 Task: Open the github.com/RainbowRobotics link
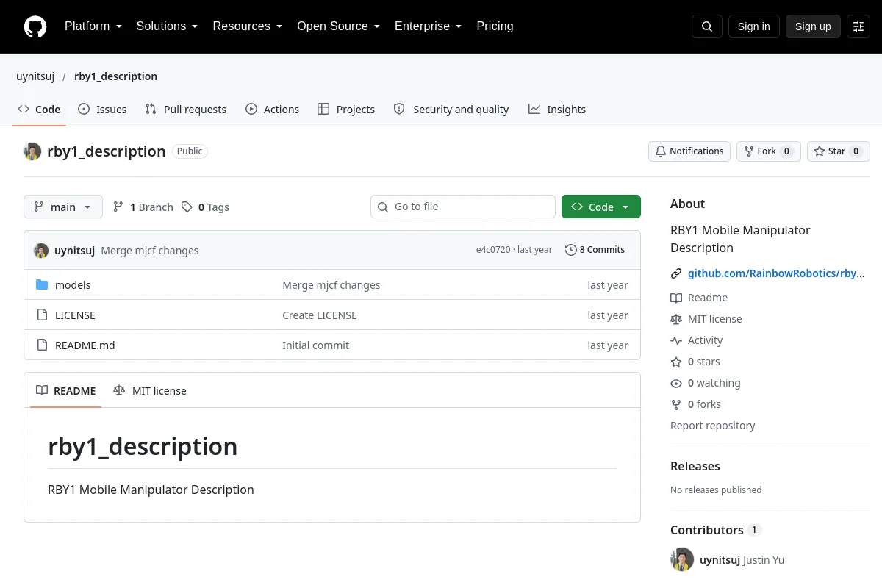(776, 273)
